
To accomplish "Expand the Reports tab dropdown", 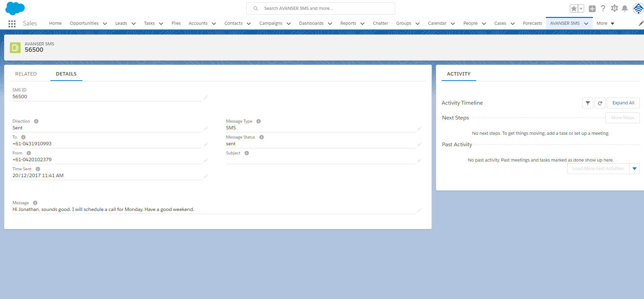I will 362,24.
